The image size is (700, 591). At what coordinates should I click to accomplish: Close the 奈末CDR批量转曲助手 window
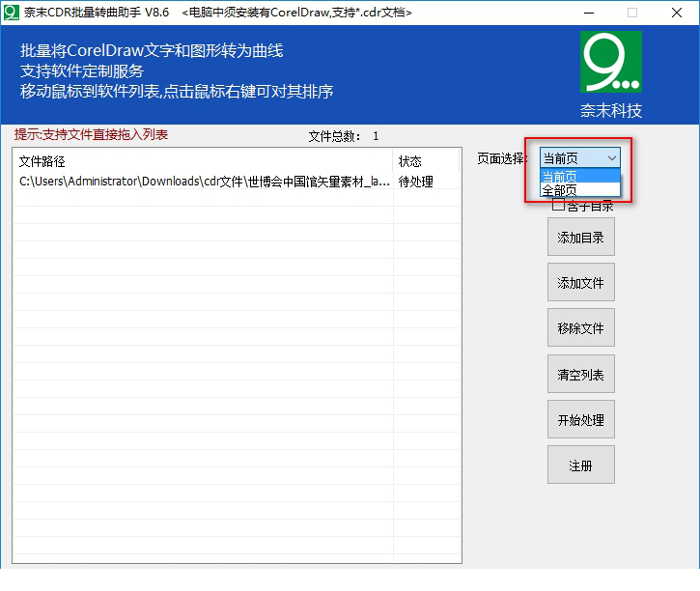pos(677,13)
